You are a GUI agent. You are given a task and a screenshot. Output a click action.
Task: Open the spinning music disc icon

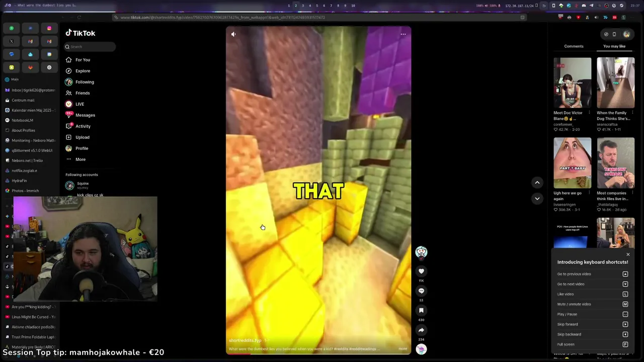coord(421,349)
